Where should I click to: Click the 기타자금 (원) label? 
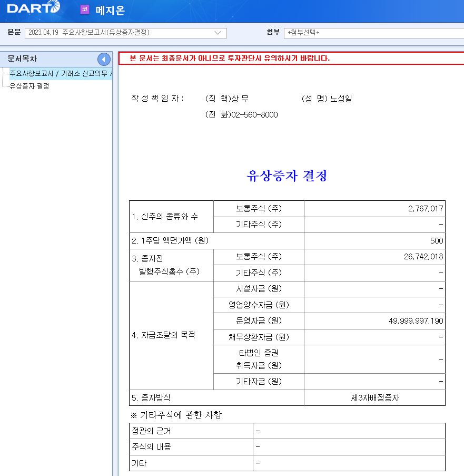click(259, 382)
